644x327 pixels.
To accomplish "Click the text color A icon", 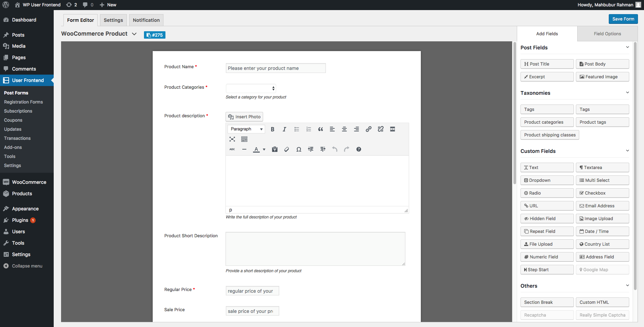I will 256,149.
